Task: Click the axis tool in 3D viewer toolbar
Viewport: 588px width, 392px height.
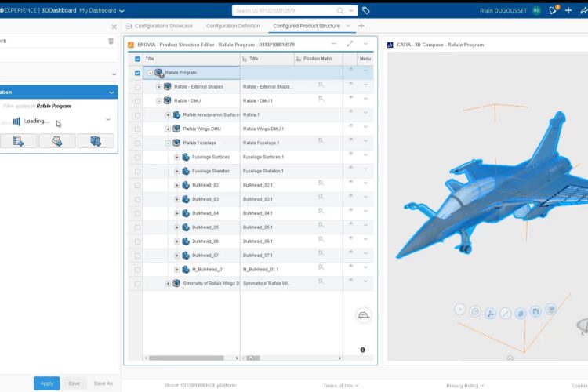Action: point(490,314)
